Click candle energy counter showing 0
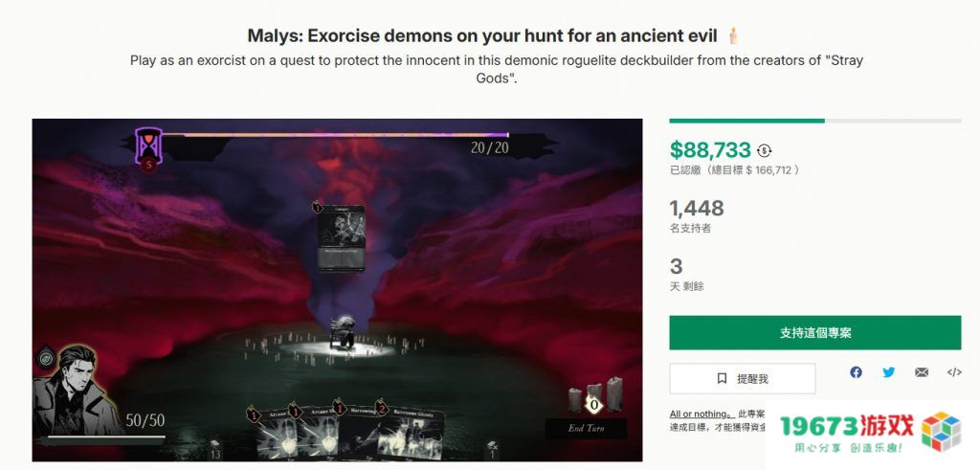Image resolution: width=980 pixels, height=470 pixels. [x=594, y=405]
